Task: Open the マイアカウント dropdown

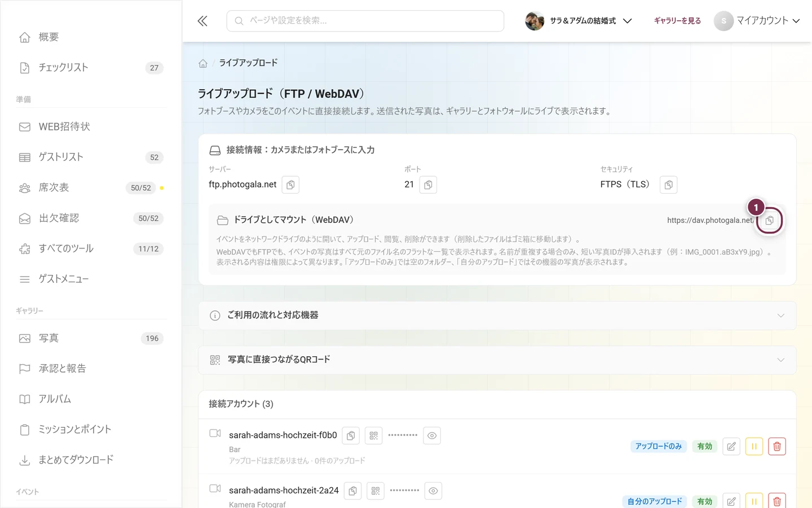Action: coord(757,21)
